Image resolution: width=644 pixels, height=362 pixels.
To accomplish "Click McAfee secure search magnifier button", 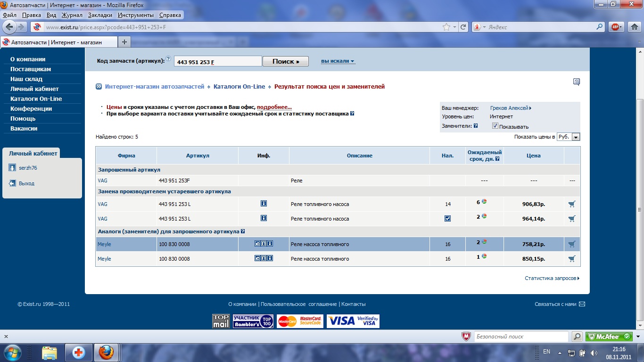I will coord(577,337).
